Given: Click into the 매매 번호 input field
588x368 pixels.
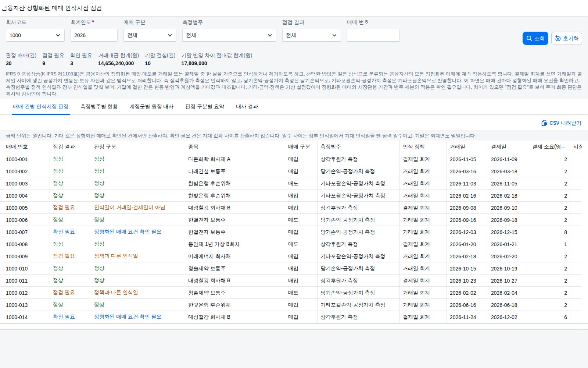Looking at the screenshot, I should (373, 35).
